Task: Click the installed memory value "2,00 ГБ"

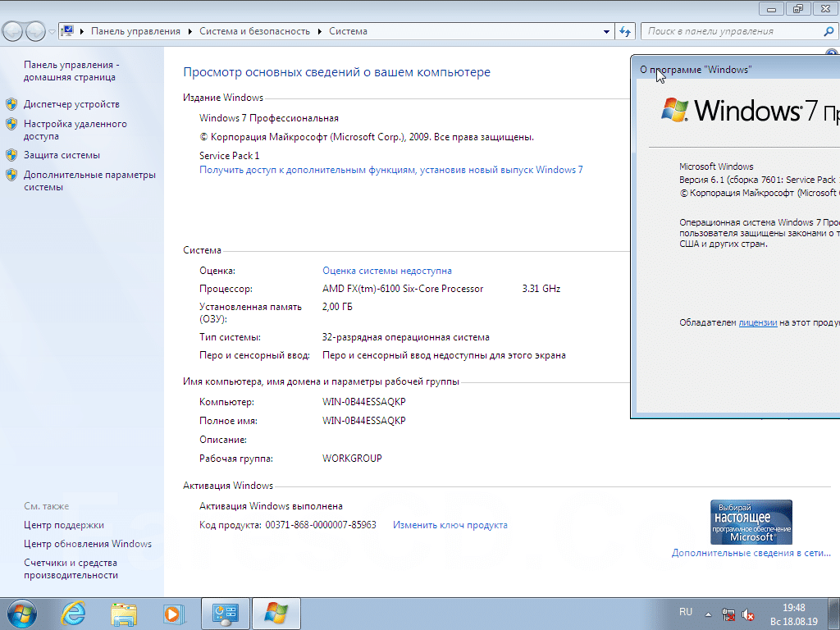Action: [337, 307]
